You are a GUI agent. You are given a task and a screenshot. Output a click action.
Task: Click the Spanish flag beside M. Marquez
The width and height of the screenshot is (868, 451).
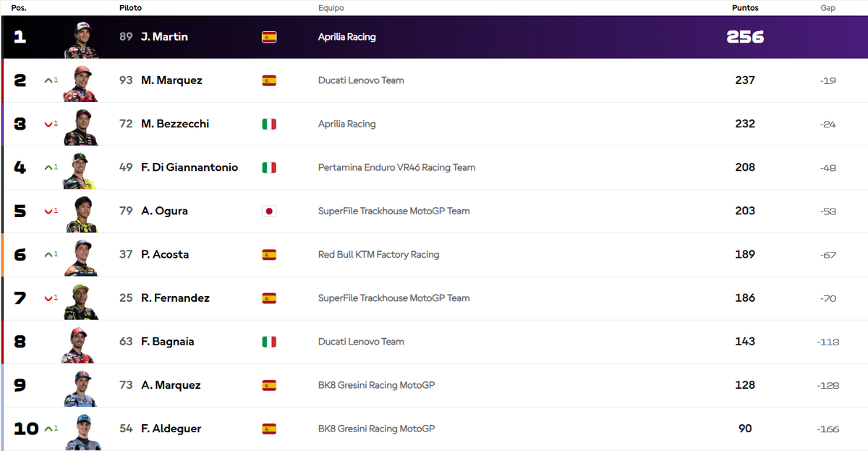point(268,80)
